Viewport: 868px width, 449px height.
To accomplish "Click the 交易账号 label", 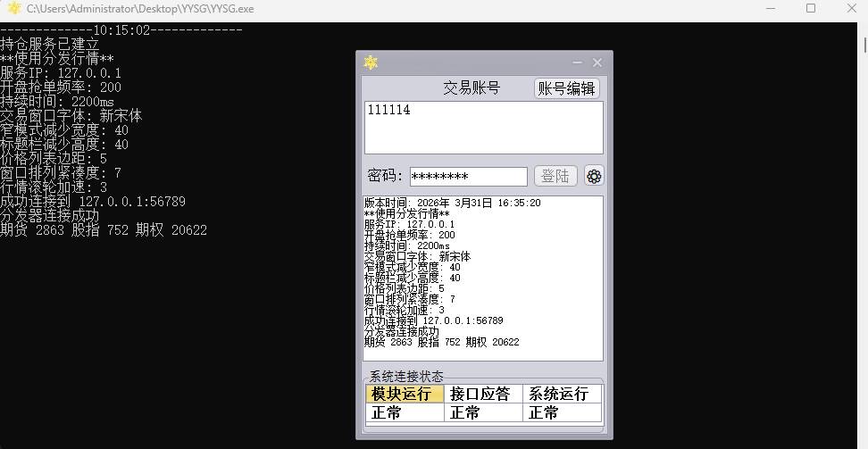I will (x=472, y=88).
